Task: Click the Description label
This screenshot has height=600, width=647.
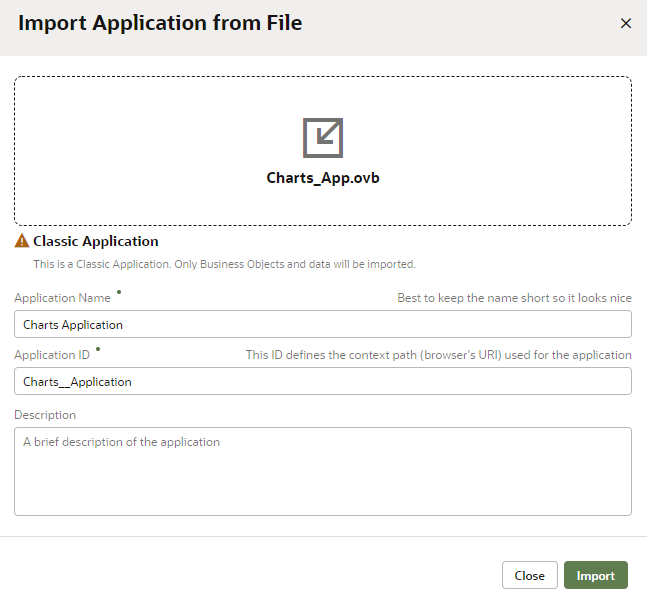Action: click(x=45, y=415)
